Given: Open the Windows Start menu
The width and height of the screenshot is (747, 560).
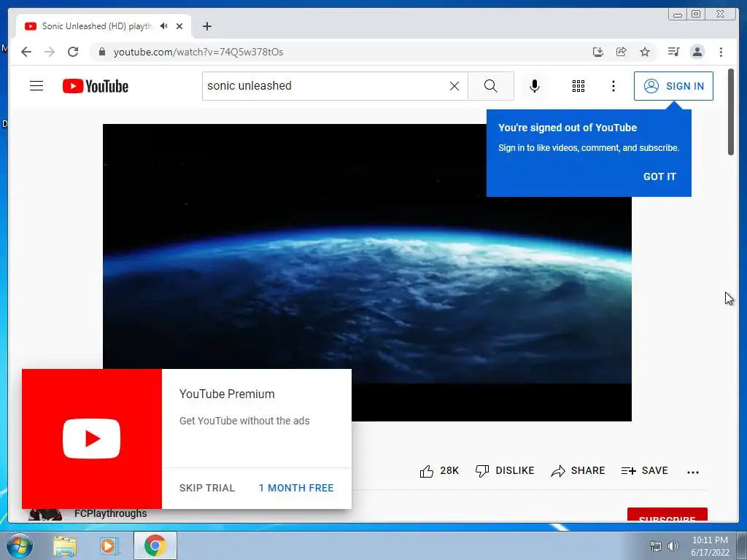Looking at the screenshot, I should click(x=20, y=545).
